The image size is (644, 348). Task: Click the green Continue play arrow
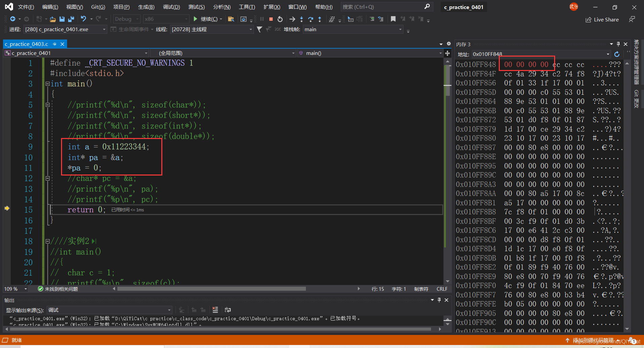pyautogui.click(x=195, y=19)
